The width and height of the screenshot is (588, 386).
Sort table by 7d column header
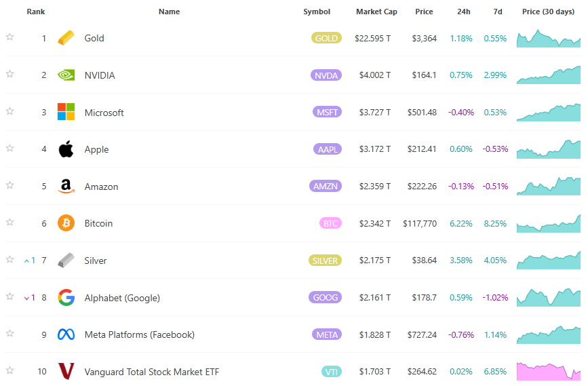coord(498,12)
